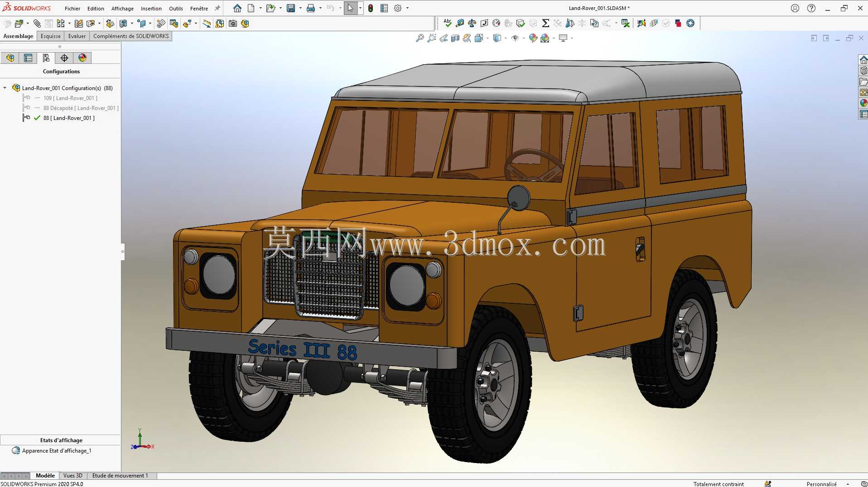
Task: Open the SOLIDWORKS account user icon
Action: click(x=795, y=8)
